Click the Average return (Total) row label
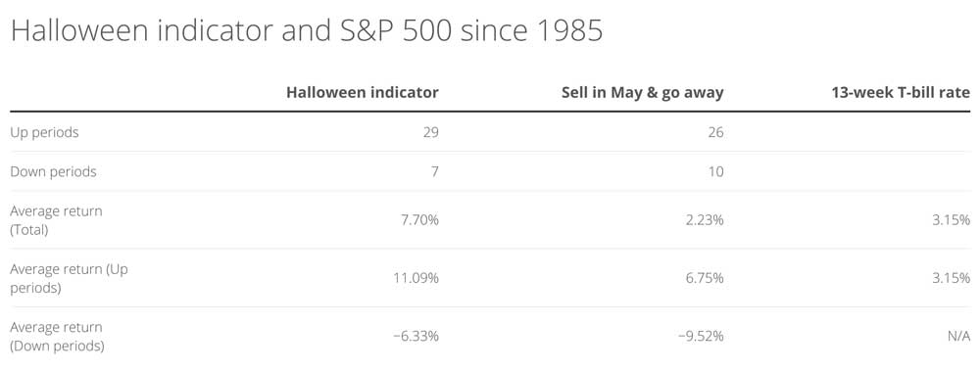This screenshot has height=372, width=980. coord(56,219)
